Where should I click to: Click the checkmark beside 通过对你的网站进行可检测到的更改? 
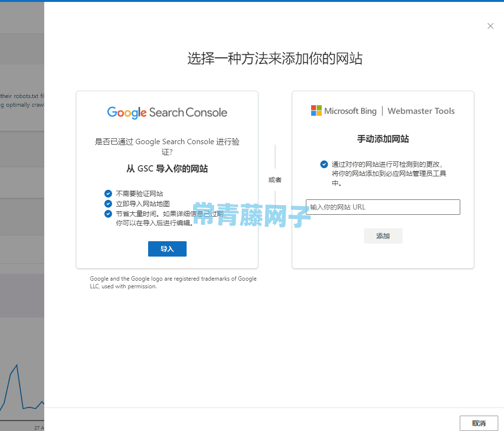pos(324,164)
